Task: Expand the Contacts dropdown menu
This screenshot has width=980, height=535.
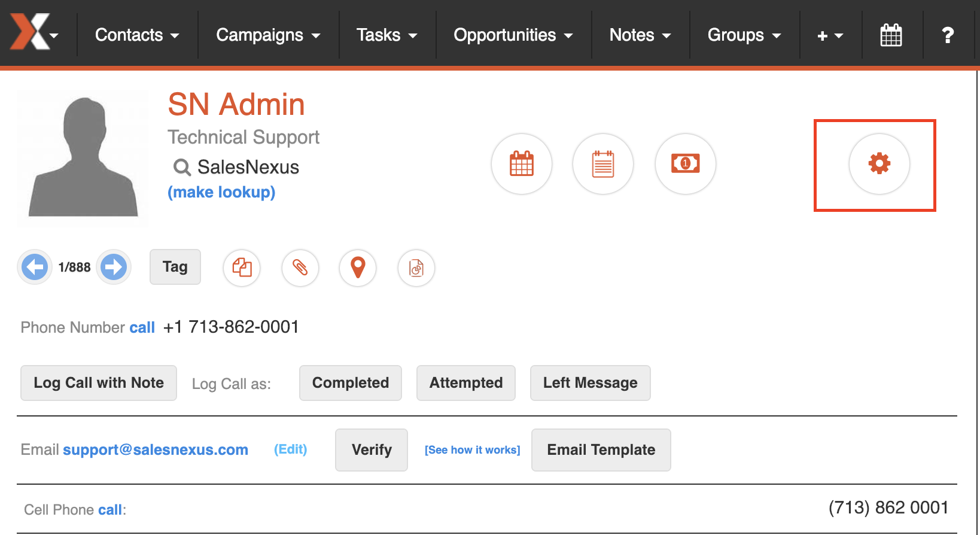Action: [x=137, y=35]
